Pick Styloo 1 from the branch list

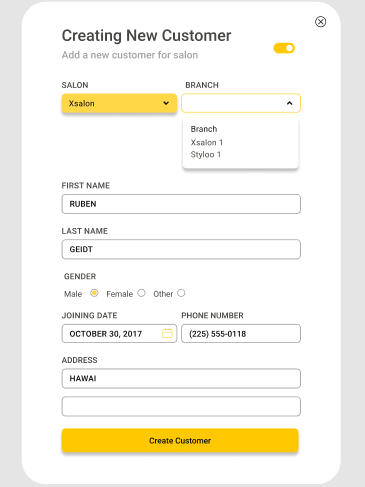206,155
